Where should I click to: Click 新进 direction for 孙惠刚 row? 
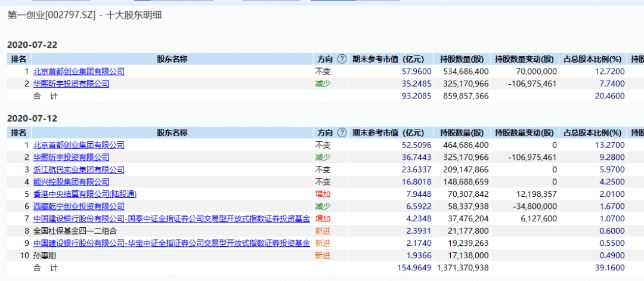[323, 255]
